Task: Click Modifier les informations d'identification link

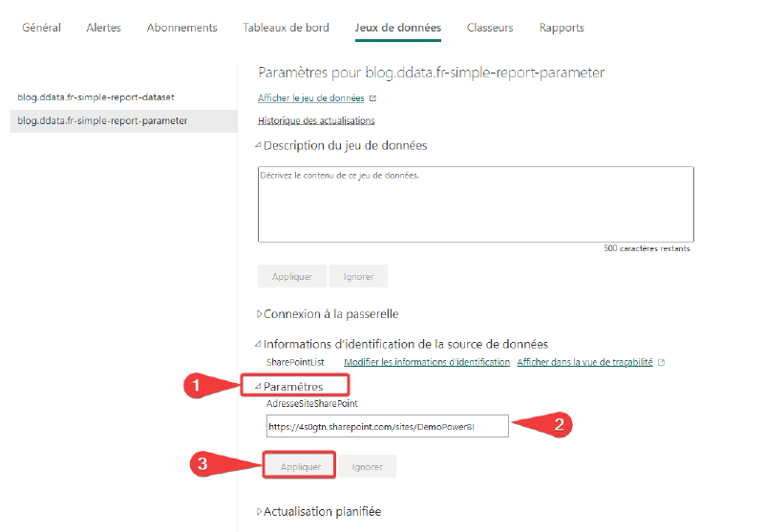Action: pyautogui.click(x=427, y=362)
